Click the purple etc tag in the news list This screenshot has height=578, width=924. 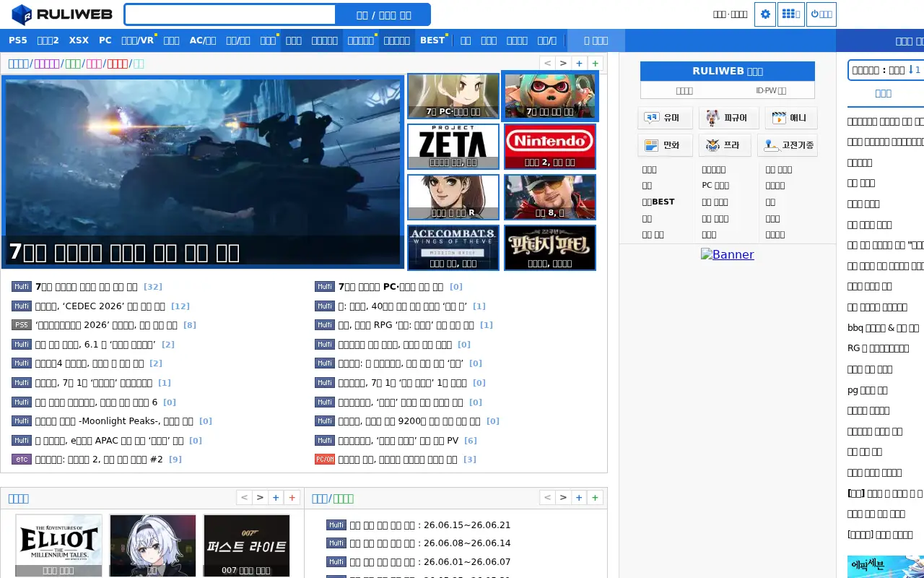click(x=22, y=460)
